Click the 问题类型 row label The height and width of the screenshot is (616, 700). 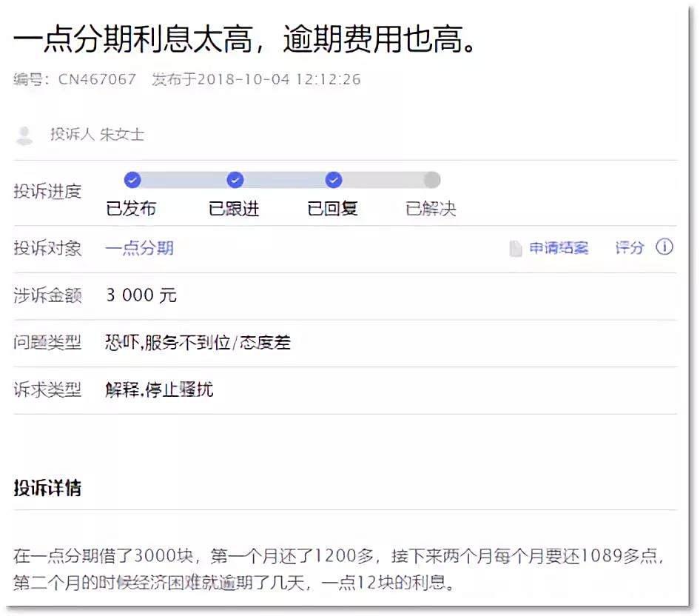(x=47, y=343)
